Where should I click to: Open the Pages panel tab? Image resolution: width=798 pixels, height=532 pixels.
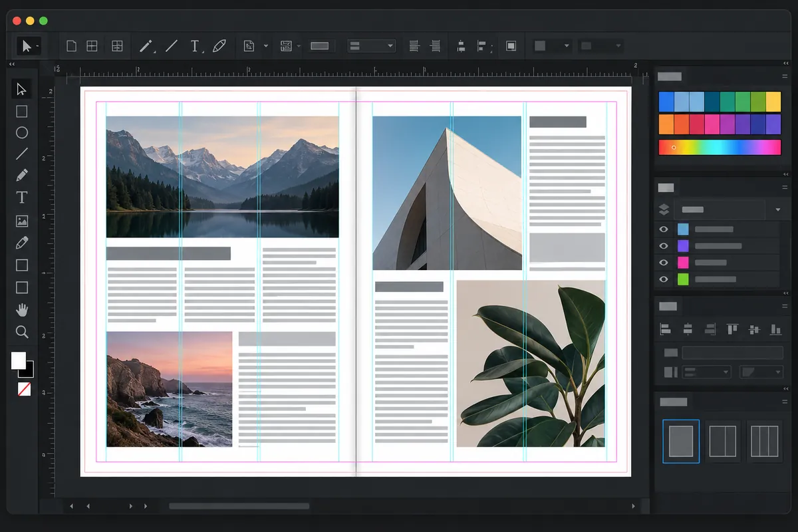click(673, 402)
